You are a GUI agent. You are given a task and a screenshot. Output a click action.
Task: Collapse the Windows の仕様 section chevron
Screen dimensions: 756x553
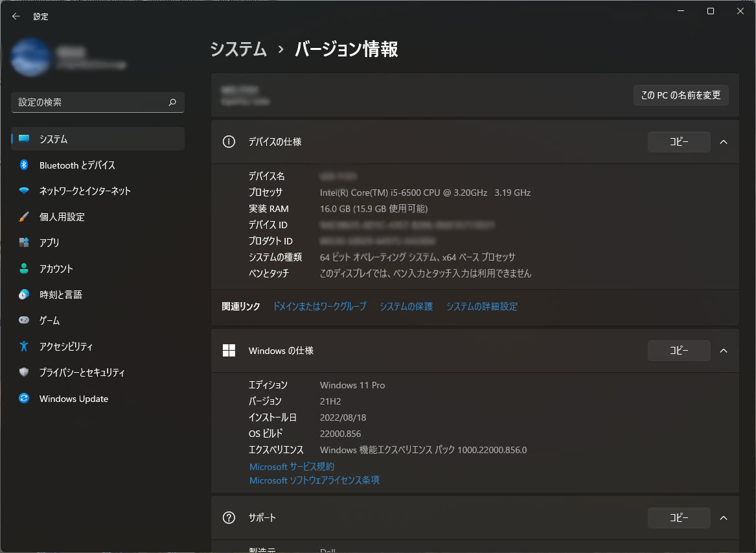(x=723, y=350)
